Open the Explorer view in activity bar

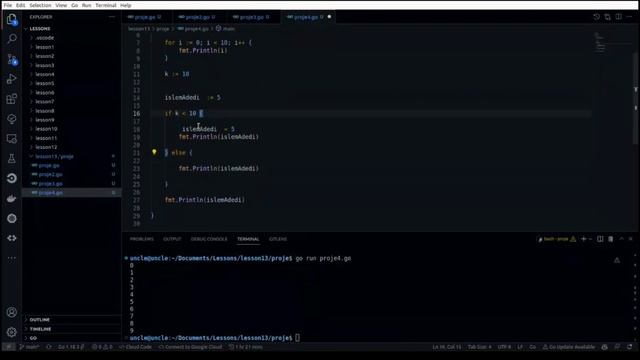click(x=12, y=19)
